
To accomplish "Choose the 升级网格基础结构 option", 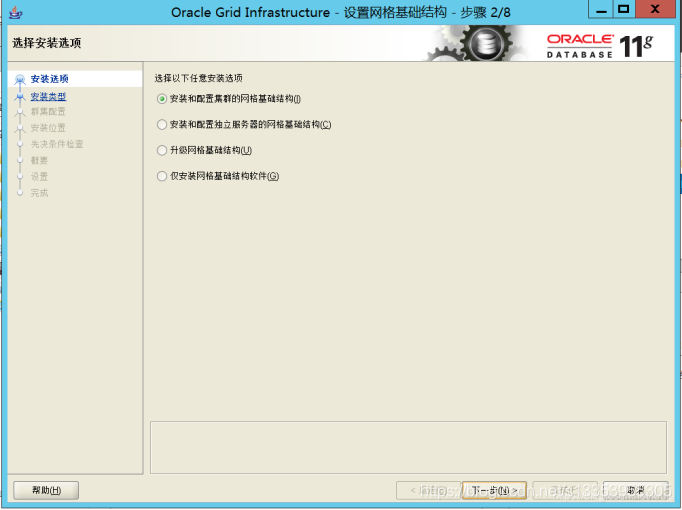I will click(x=162, y=150).
